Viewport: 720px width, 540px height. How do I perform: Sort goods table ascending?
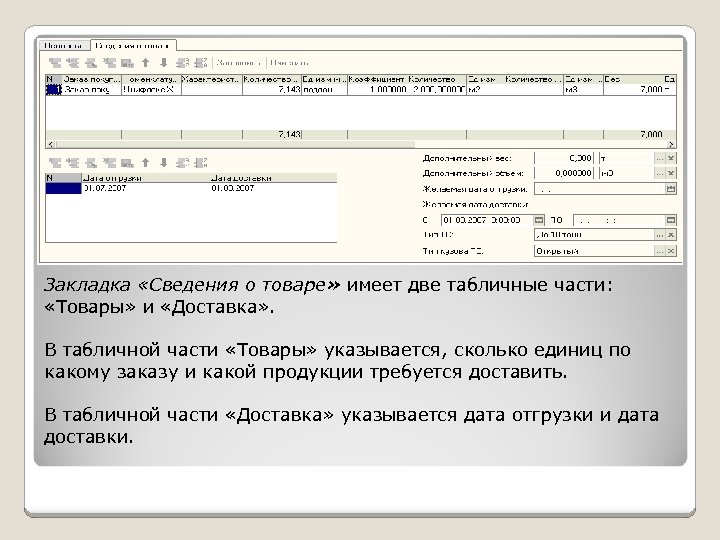[182, 62]
